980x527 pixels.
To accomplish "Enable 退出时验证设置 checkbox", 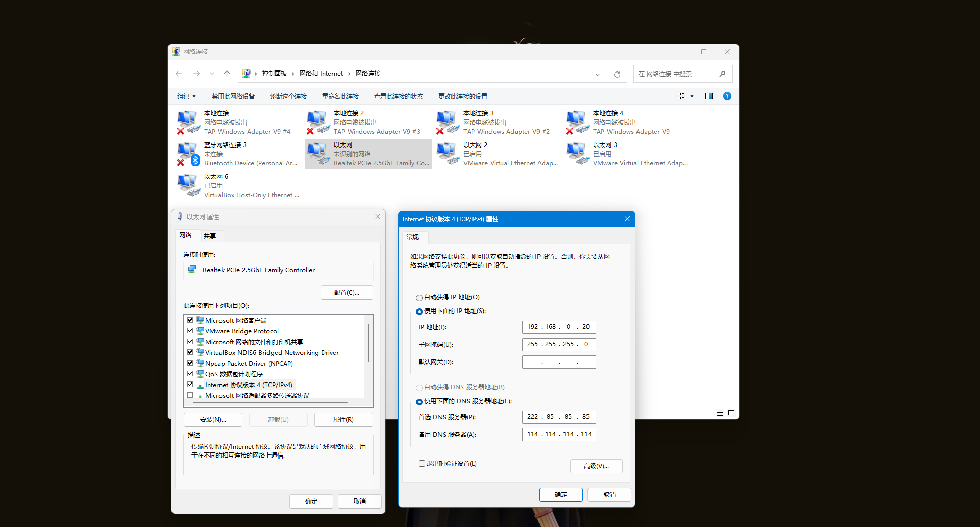I will tap(422, 464).
